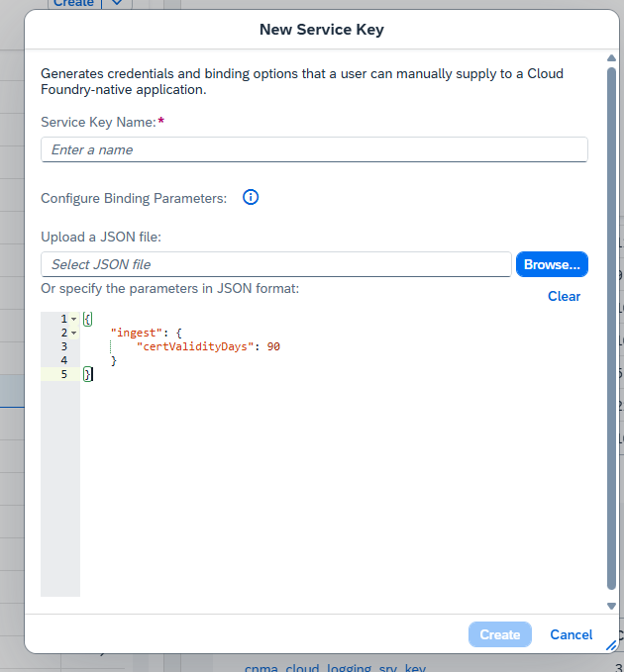Click Create button in background page
624x672 pixels.
[73, 3]
